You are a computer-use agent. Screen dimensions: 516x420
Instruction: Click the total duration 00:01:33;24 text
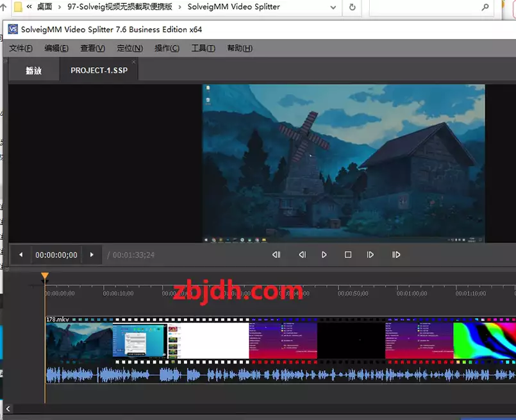pos(133,255)
